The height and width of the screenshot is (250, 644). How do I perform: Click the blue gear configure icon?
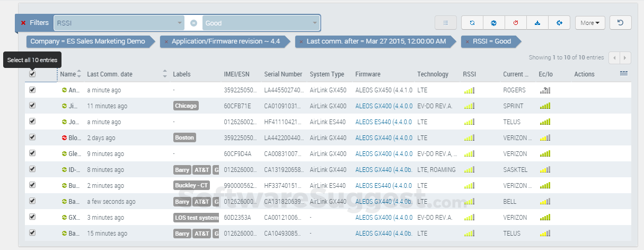pos(494,23)
